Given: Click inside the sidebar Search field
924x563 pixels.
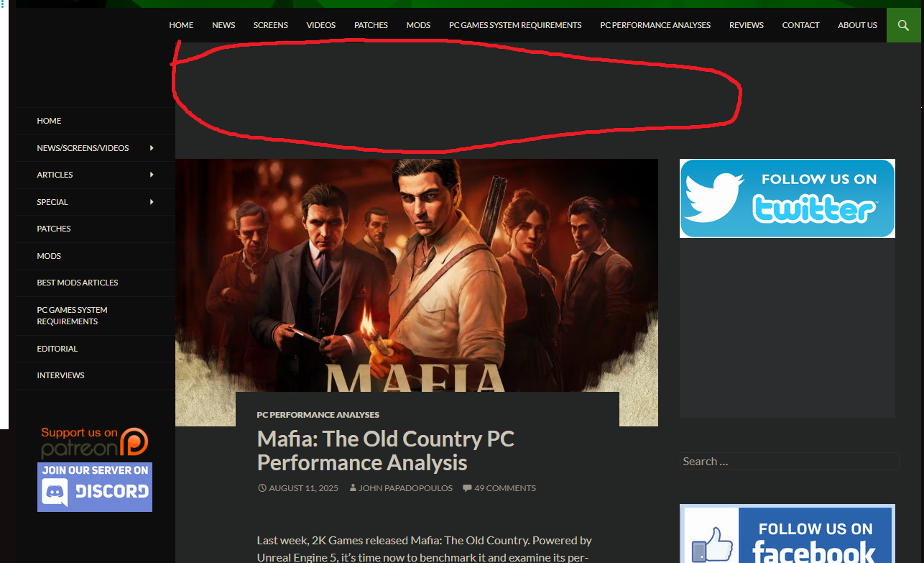Looking at the screenshot, I should tap(788, 462).
